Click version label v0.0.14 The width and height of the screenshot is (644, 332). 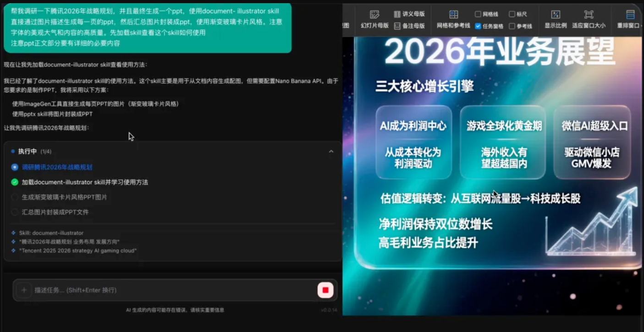(x=329, y=310)
